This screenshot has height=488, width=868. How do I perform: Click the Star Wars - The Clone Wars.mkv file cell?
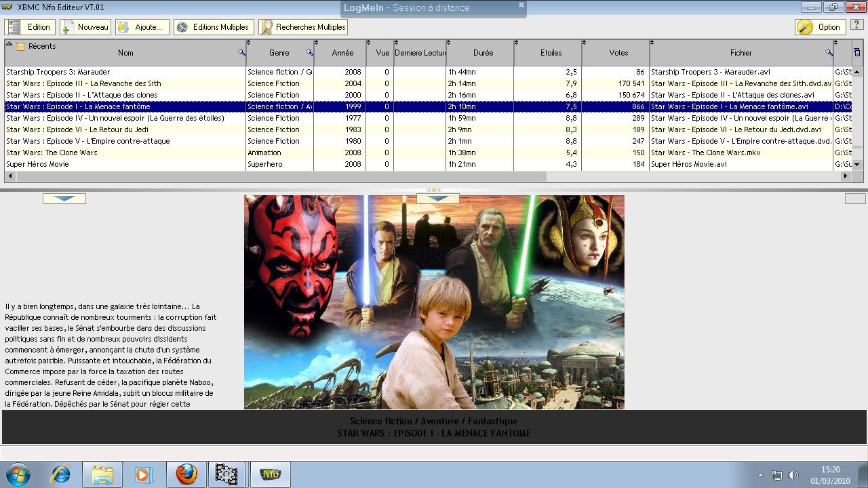tap(741, 152)
